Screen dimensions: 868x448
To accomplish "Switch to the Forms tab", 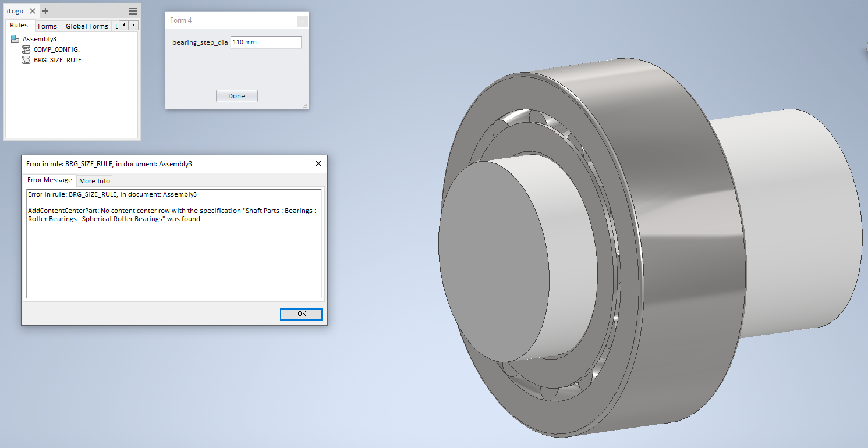I will coord(48,26).
